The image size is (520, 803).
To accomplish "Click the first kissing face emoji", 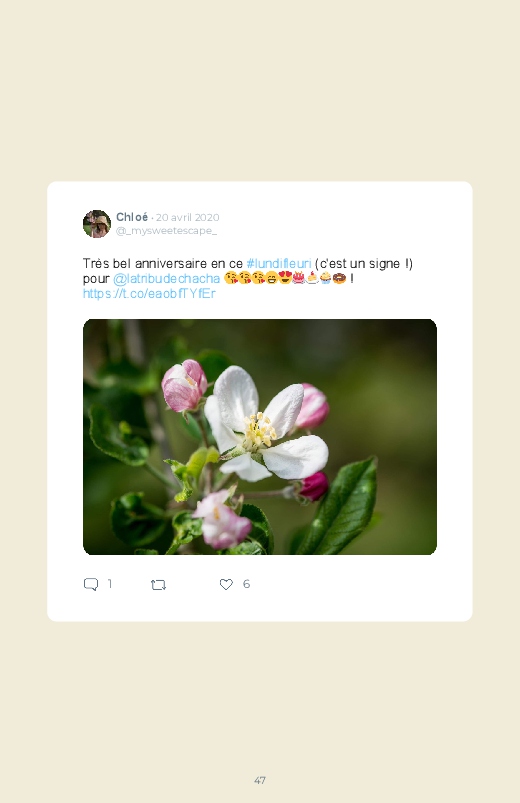I will [231, 278].
